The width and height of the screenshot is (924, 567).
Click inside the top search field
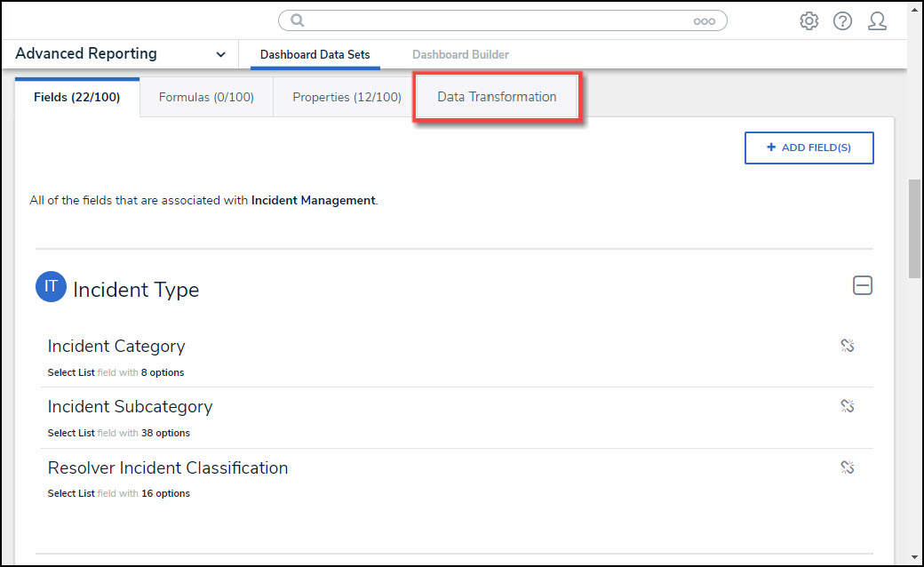click(498, 20)
